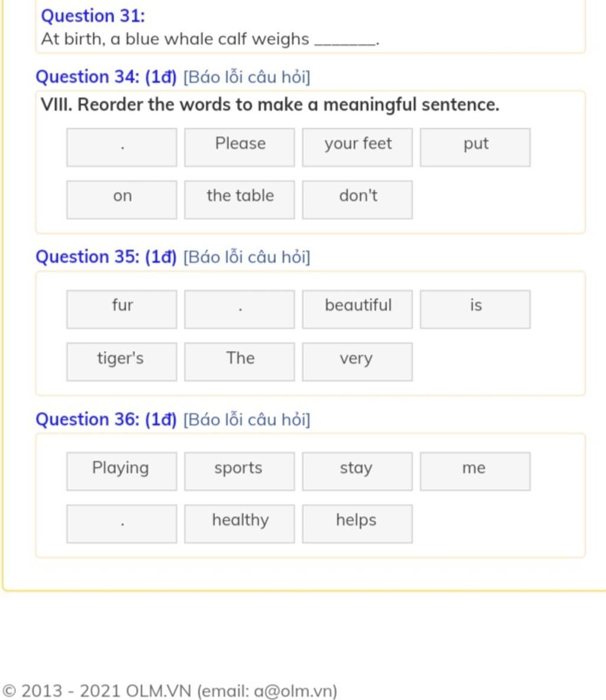Select the 'healthy' word tile
The width and height of the screenshot is (606, 700).
[x=240, y=524]
